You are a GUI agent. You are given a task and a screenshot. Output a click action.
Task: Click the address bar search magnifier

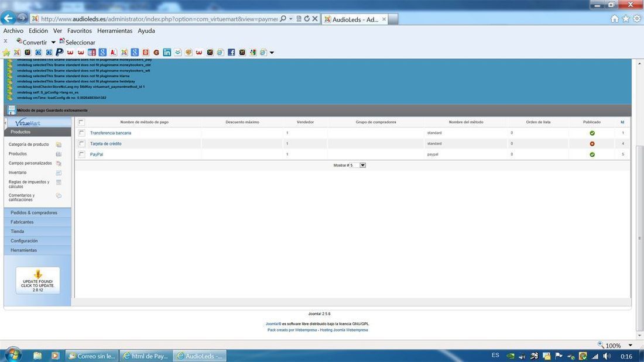(x=283, y=19)
